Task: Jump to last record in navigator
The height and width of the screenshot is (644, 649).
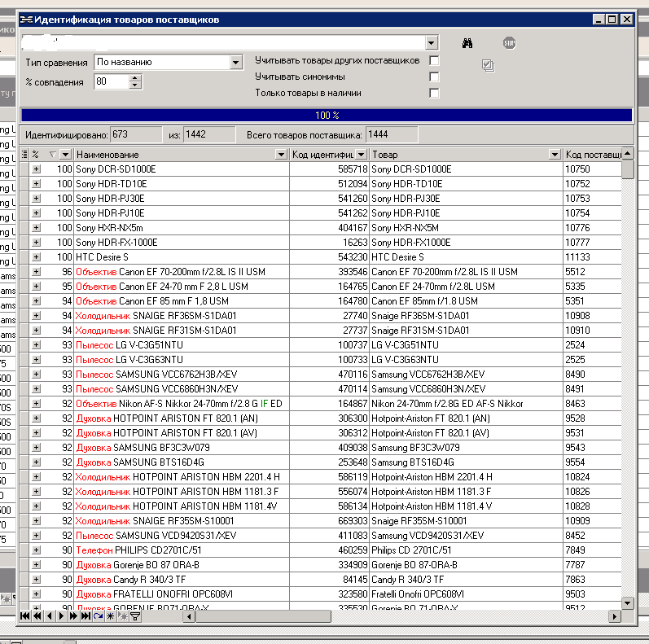Action: point(86,617)
